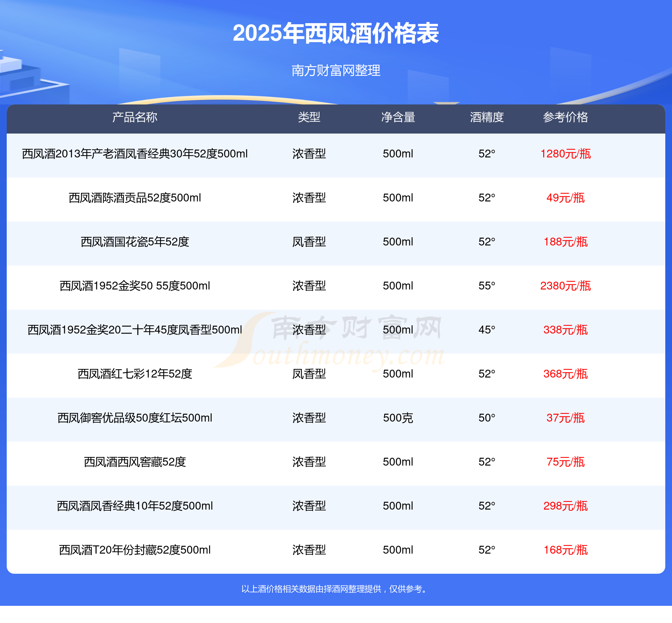The image size is (672, 623).
Task: Click the 500克 net content value
Action: [x=398, y=418]
